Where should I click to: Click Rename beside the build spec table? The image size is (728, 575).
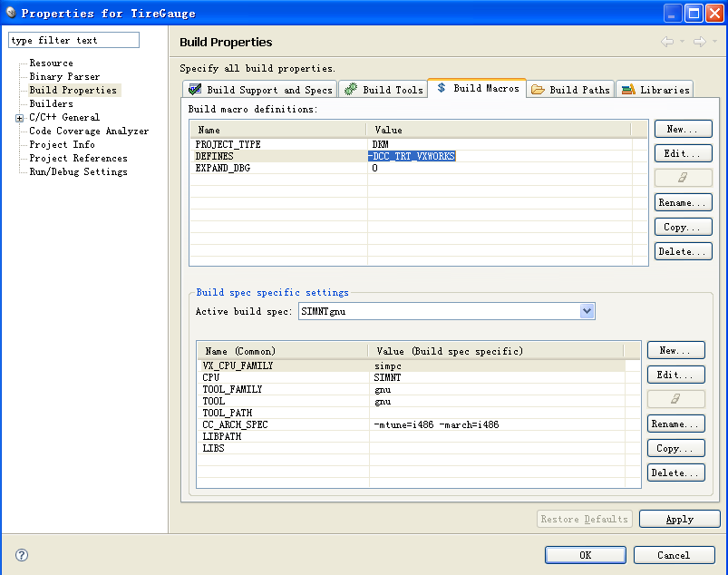click(676, 424)
